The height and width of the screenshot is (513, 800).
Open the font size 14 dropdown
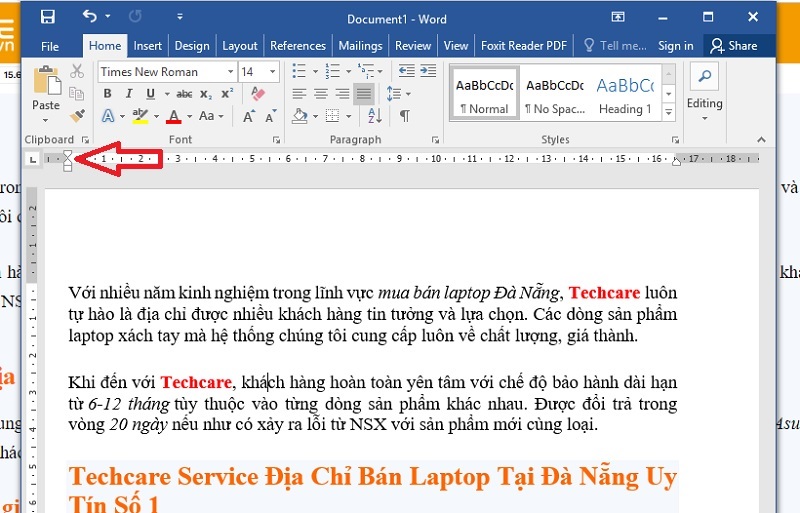pyautogui.click(x=272, y=72)
